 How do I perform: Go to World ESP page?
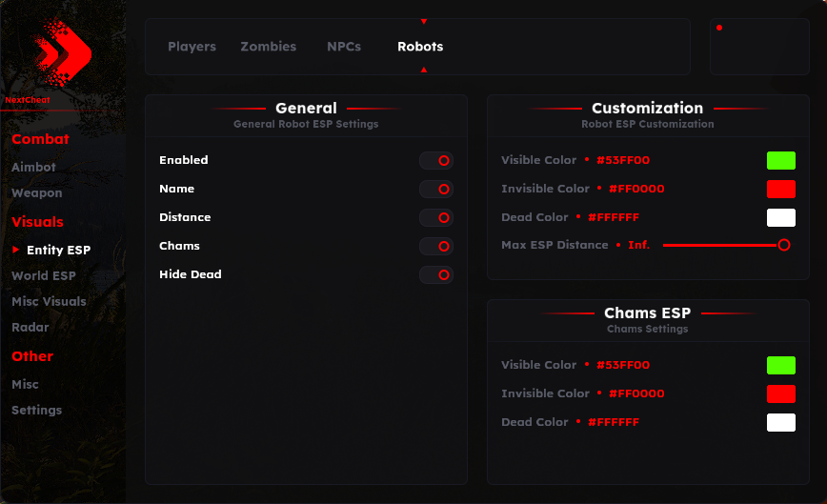(x=44, y=275)
